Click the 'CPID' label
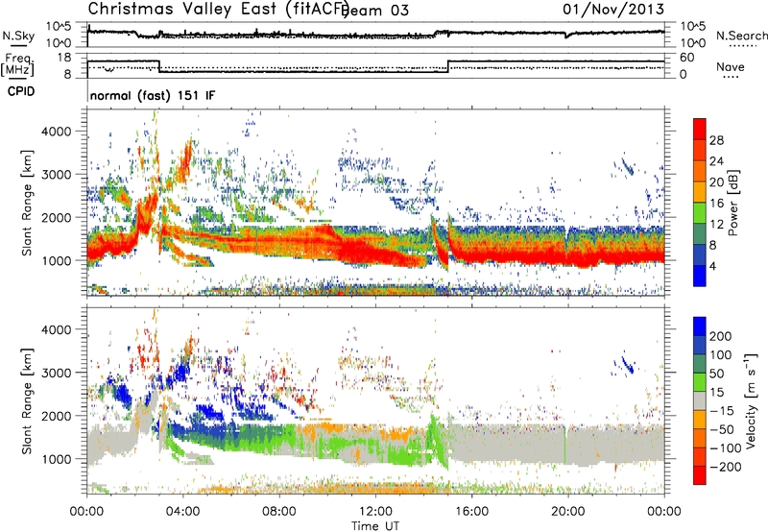Viewport: 768px width, 532px height. pyautogui.click(x=21, y=91)
